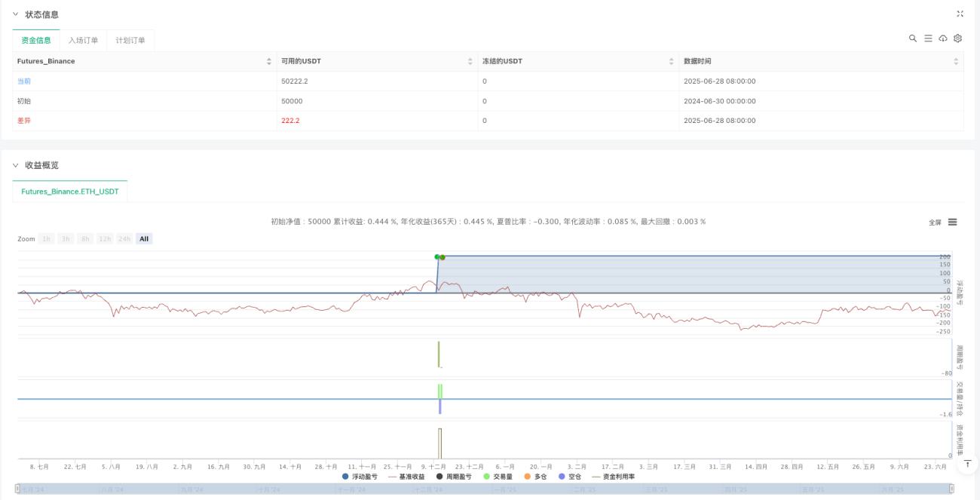980x500 pixels.
Task: Sort by the 可用的USDT column arrows
Action: point(470,61)
